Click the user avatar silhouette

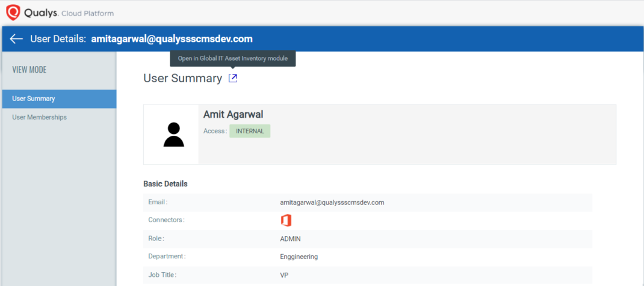tap(173, 135)
